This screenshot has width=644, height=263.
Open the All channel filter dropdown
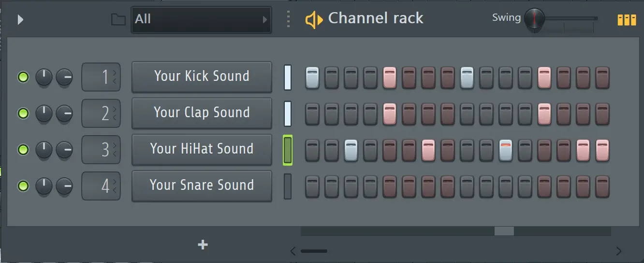tap(201, 19)
